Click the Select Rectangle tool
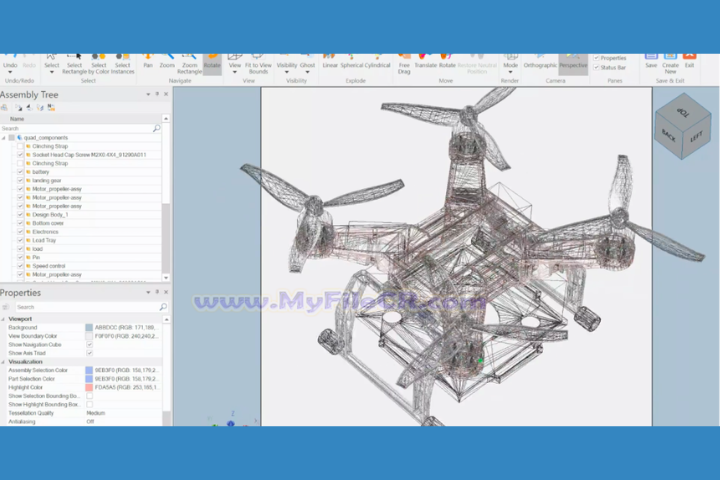The image size is (720, 480). [74, 64]
